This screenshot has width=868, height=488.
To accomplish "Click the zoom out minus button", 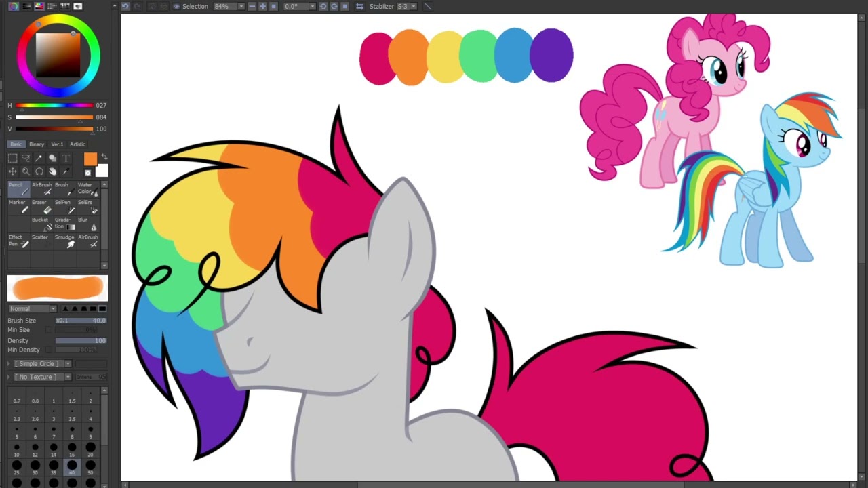I will (x=252, y=6).
